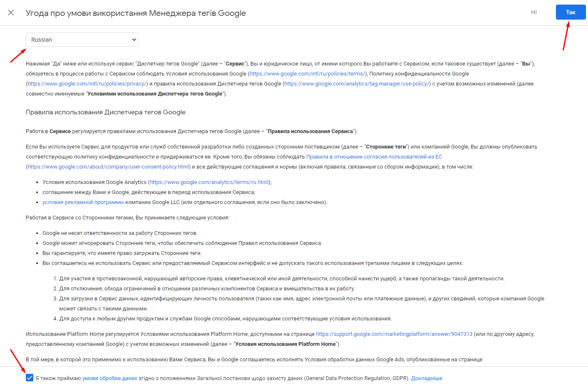This screenshot has height=388, width=588.
Task: Click the dialog title 'Угода про умови використання'
Action: tap(135, 13)
